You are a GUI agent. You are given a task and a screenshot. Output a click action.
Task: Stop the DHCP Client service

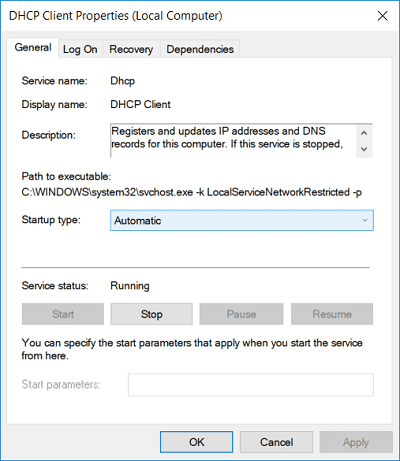coord(152,314)
